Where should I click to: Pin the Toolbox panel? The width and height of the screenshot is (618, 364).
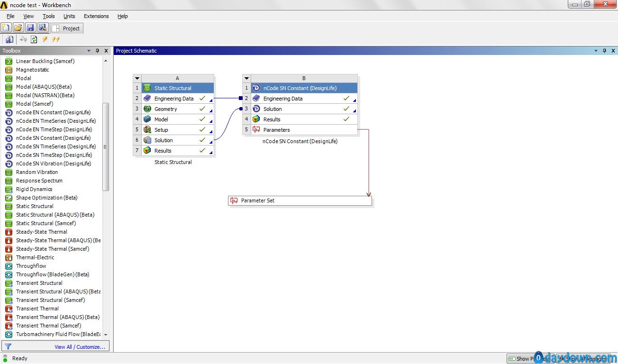pos(98,51)
